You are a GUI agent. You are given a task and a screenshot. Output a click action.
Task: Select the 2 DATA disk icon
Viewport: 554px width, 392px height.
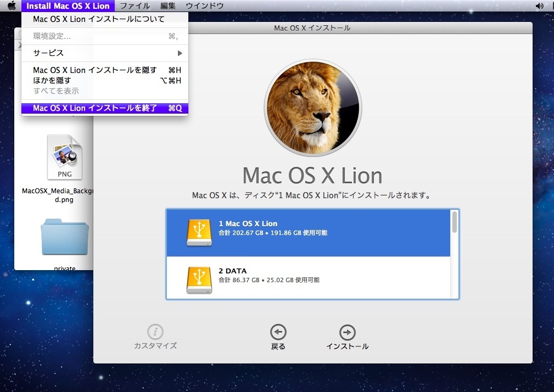[x=199, y=280]
